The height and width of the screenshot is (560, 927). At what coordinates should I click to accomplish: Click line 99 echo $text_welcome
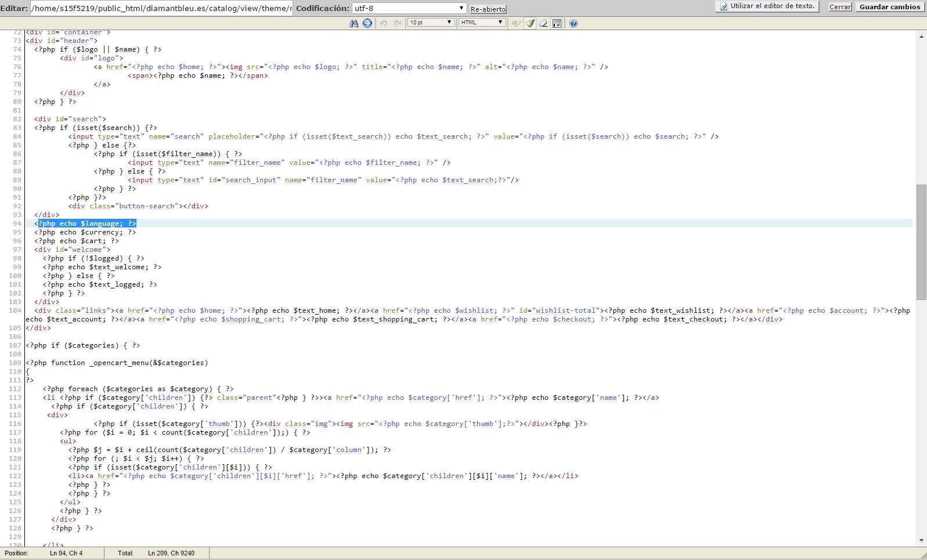click(102, 267)
